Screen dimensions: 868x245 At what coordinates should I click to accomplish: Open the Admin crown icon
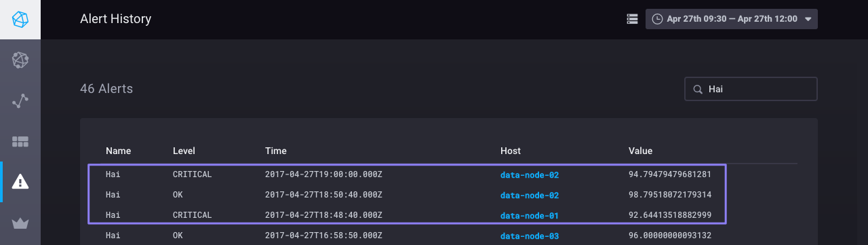(20, 223)
